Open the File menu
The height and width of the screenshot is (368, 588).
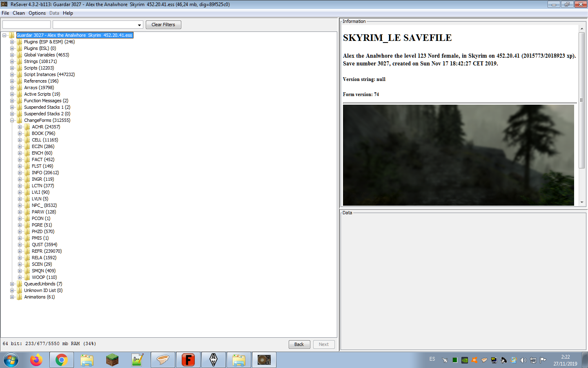(5, 13)
